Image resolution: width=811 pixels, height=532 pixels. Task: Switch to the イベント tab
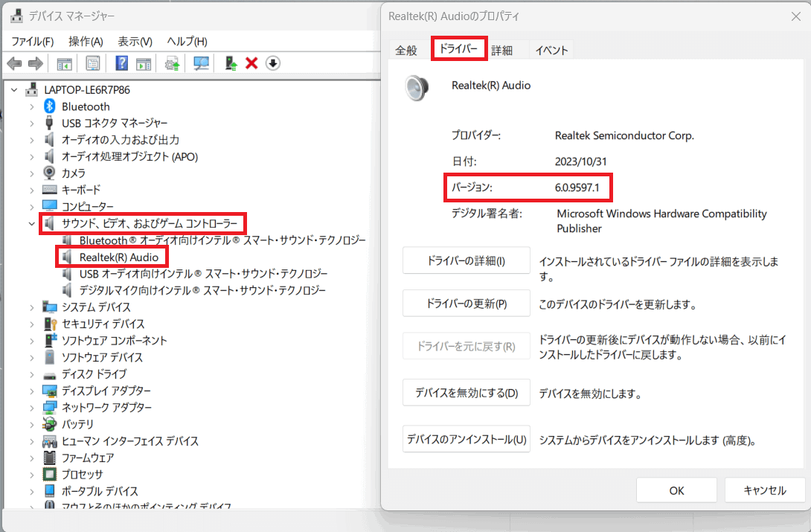551,50
